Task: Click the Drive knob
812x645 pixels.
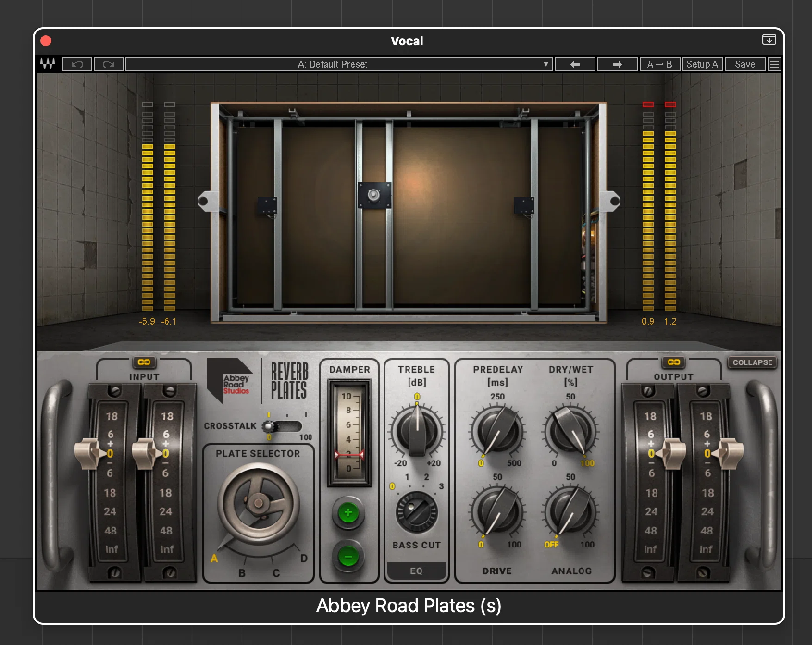Action: pos(497,512)
